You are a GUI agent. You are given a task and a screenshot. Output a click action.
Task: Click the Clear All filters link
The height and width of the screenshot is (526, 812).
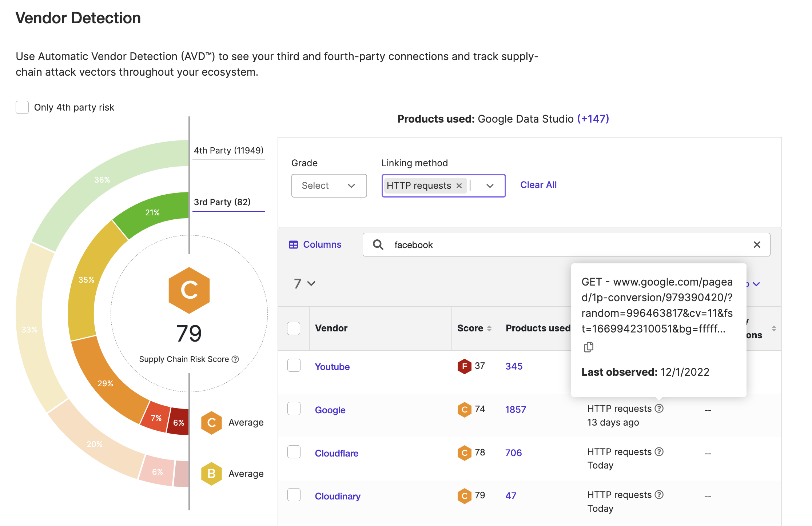[538, 185]
